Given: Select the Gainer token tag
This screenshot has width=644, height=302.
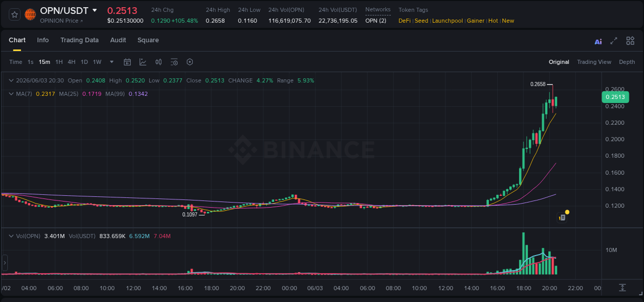Looking at the screenshot, I should click(476, 21).
